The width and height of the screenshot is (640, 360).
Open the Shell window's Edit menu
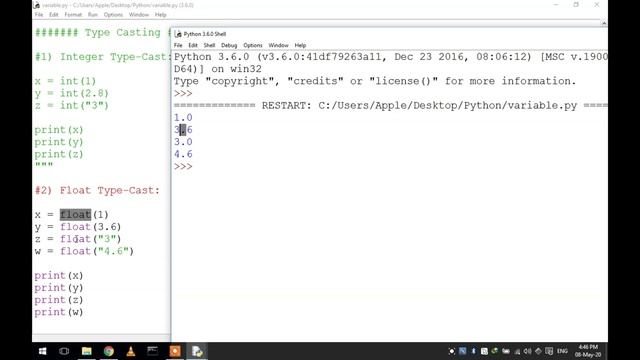(193, 45)
